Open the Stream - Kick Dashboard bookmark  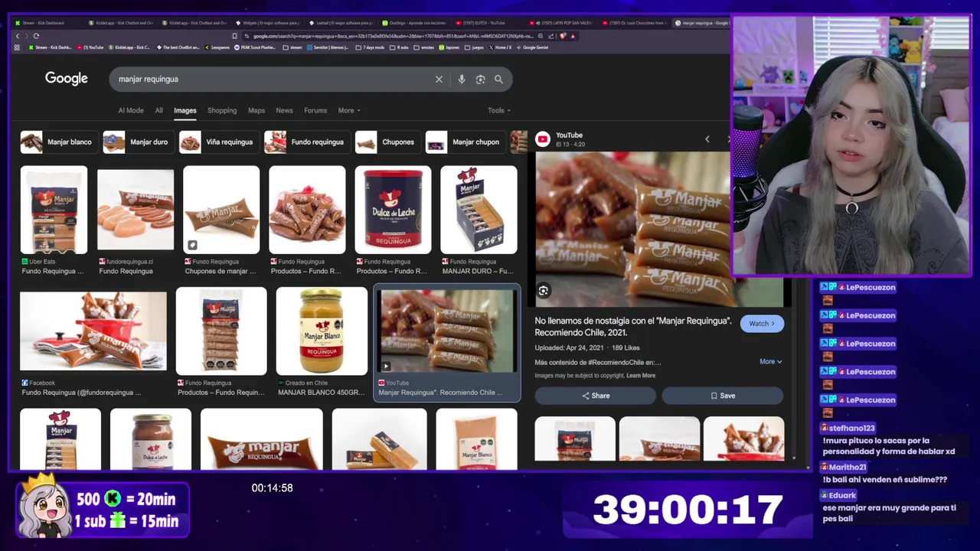(x=50, y=47)
